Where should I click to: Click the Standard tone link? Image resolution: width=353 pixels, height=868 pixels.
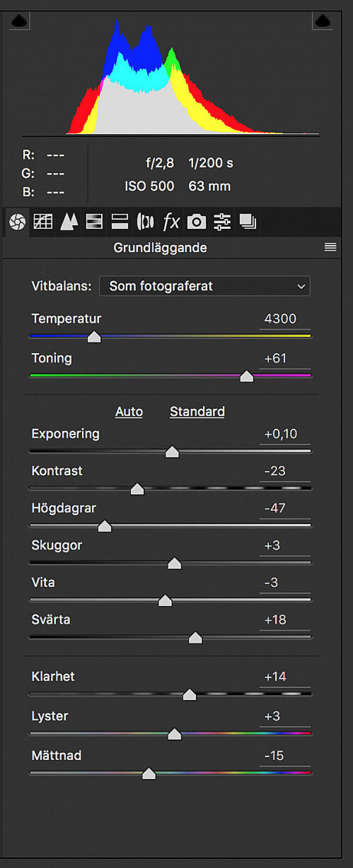pyautogui.click(x=197, y=411)
